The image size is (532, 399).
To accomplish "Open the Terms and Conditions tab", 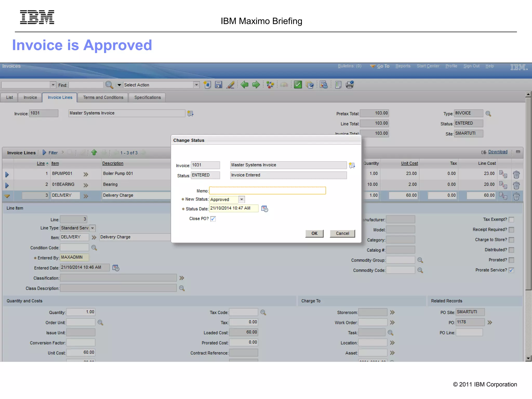I will point(103,97).
